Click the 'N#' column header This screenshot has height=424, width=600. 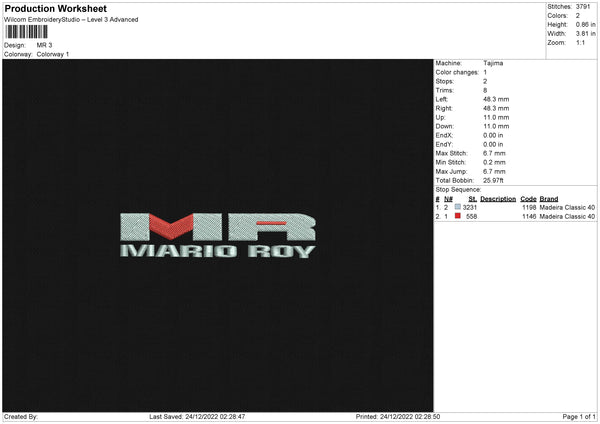point(448,199)
